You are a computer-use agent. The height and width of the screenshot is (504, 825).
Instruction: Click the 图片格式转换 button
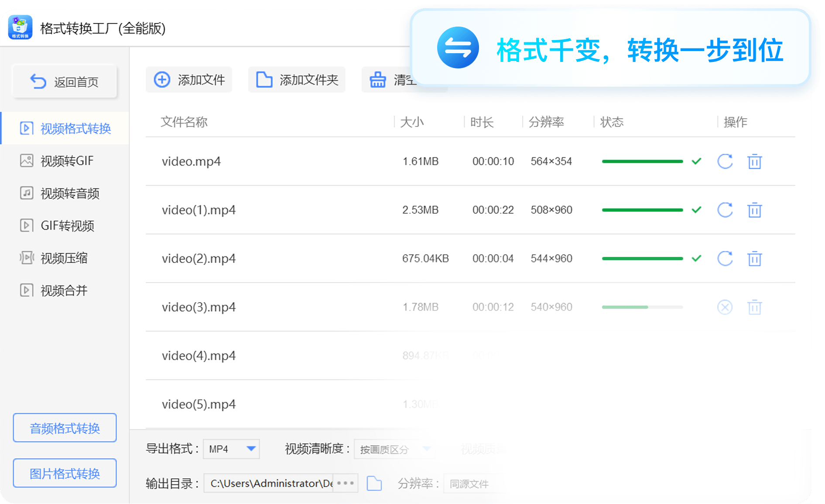pyautogui.click(x=65, y=473)
